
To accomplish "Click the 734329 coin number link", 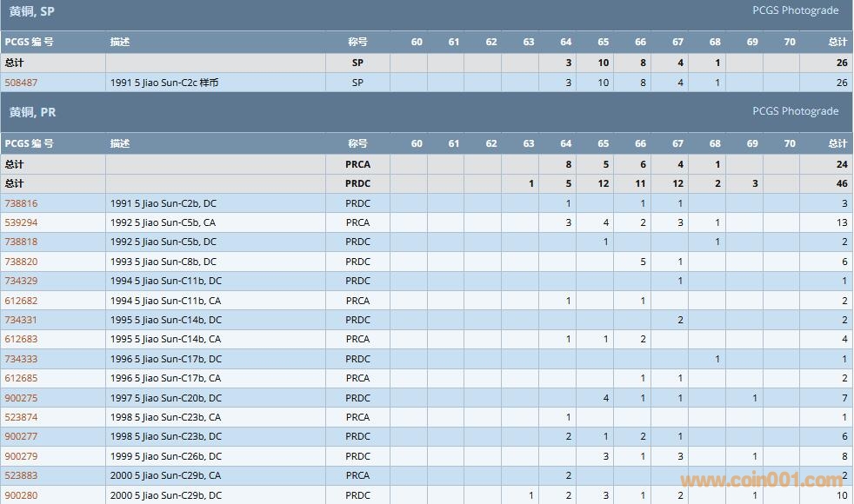I will pos(22,281).
